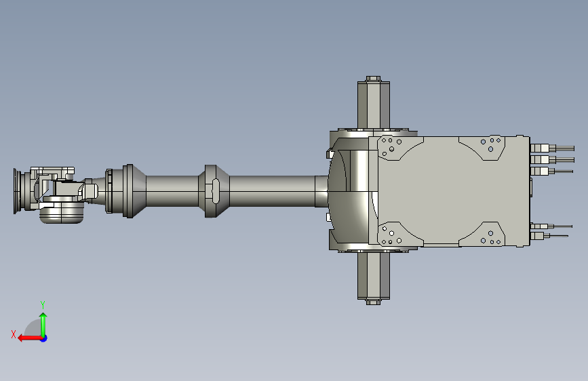
Task: Select the hex bolt at the bottom of the lower cylinder
Action: 373,302
